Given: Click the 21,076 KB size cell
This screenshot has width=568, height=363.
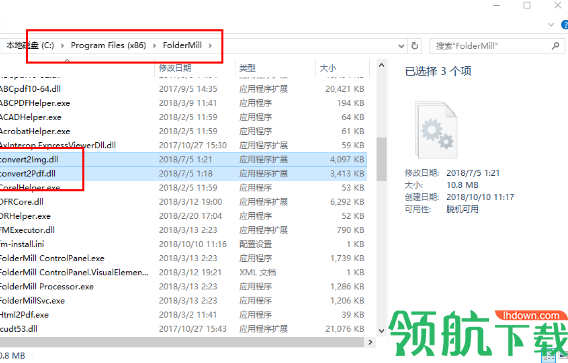Looking at the screenshot, I should pos(344,329).
